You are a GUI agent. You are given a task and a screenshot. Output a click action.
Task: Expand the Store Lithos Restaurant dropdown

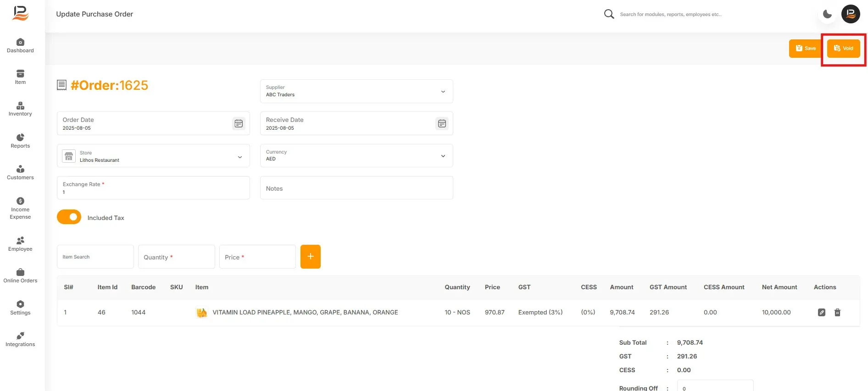click(153, 156)
